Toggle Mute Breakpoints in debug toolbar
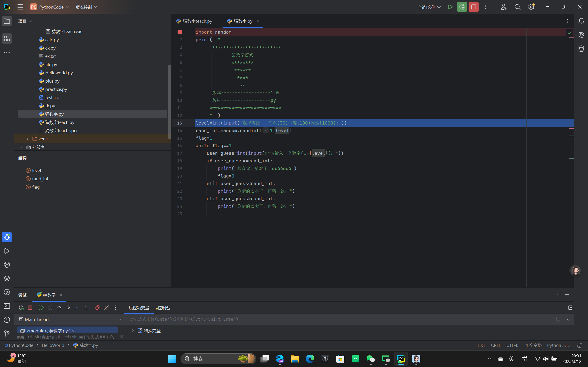 (107, 308)
